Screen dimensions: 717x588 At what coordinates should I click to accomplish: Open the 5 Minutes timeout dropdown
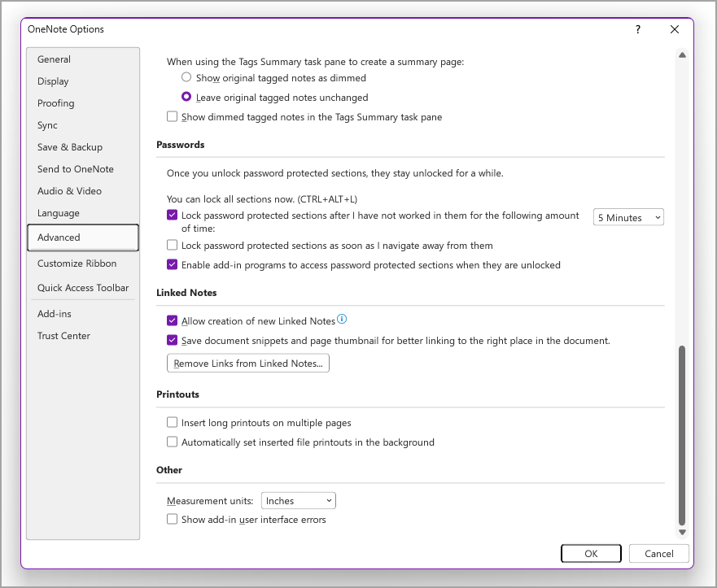point(627,216)
